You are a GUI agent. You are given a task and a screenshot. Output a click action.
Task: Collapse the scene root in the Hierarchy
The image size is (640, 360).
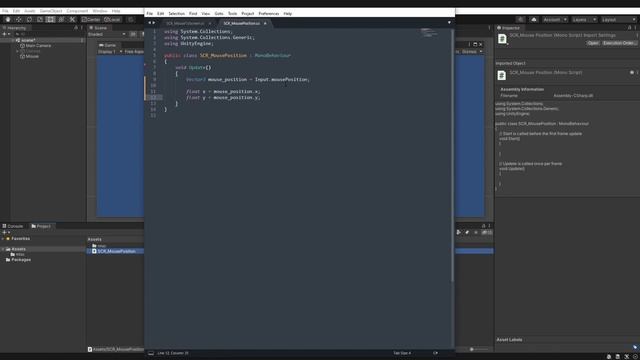point(13,40)
